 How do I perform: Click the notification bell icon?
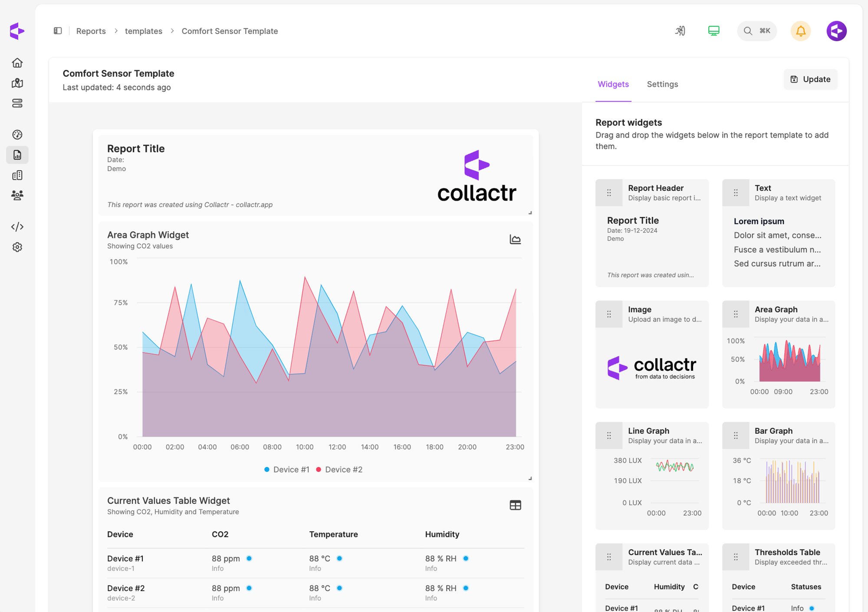coord(800,31)
